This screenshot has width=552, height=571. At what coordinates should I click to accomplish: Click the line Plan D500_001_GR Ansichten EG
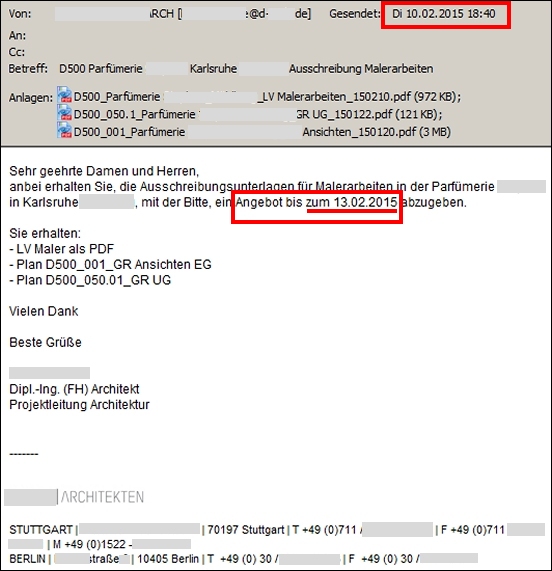110,264
